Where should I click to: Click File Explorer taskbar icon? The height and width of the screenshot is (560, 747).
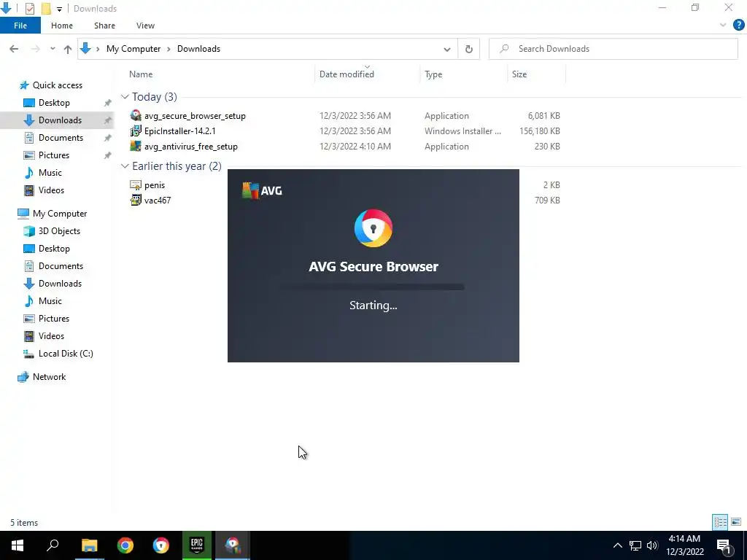[89, 545]
